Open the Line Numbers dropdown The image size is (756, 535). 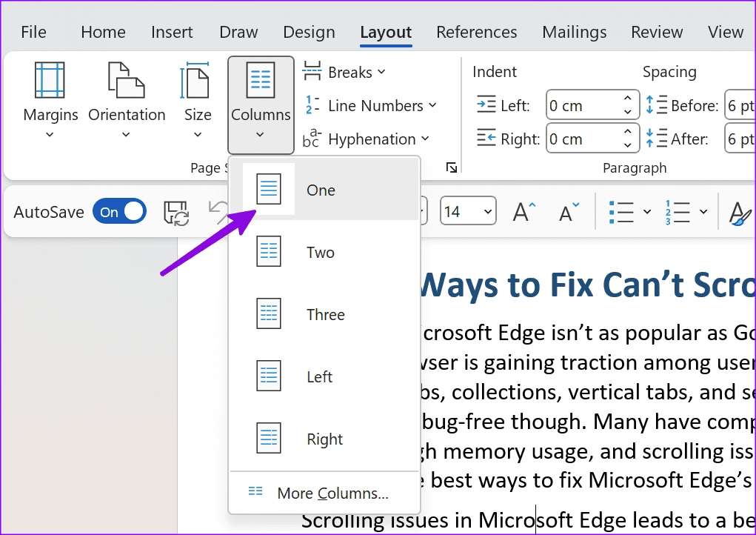tap(371, 106)
